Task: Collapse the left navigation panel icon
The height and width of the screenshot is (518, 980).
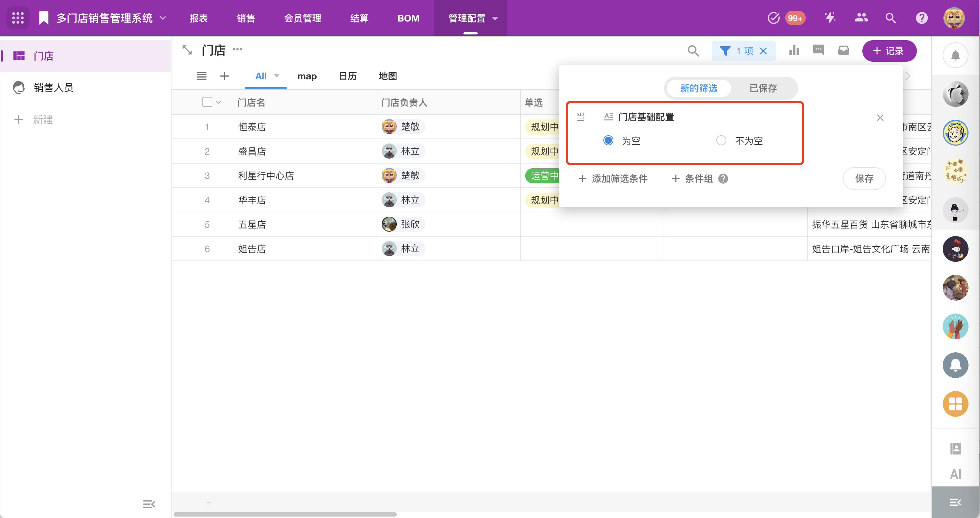Action: pyautogui.click(x=149, y=504)
